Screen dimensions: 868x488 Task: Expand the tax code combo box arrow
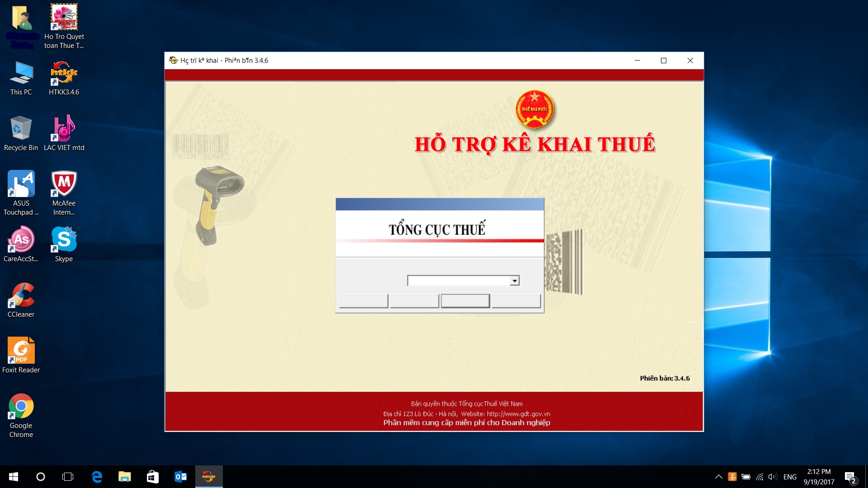pyautogui.click(x=514, y=281)
